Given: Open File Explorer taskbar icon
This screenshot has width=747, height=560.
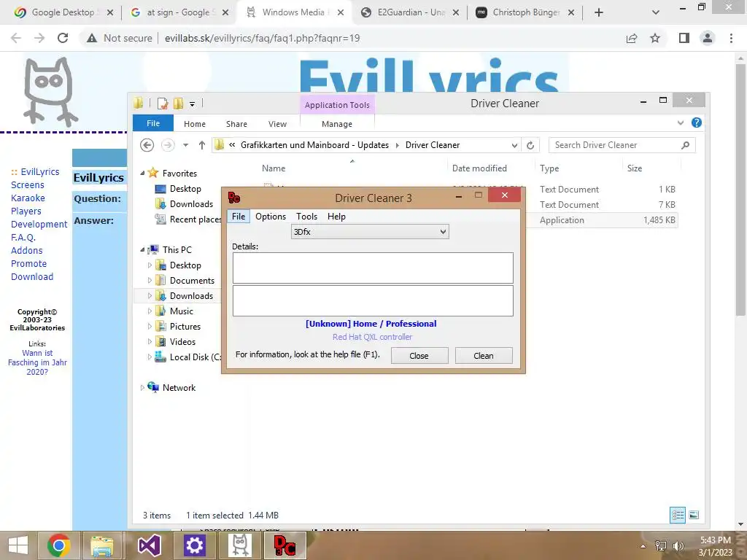Looking at the screenshot, I should click(x=102, y=545).
